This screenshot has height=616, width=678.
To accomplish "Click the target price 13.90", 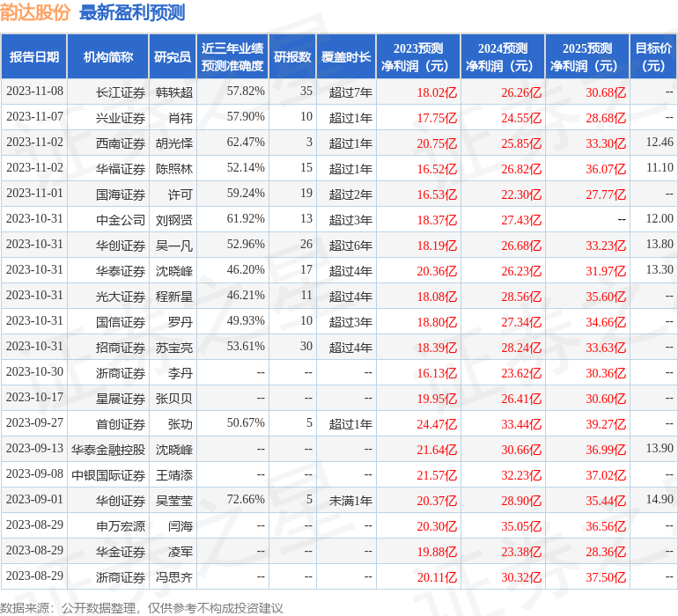I will (660, 448).
